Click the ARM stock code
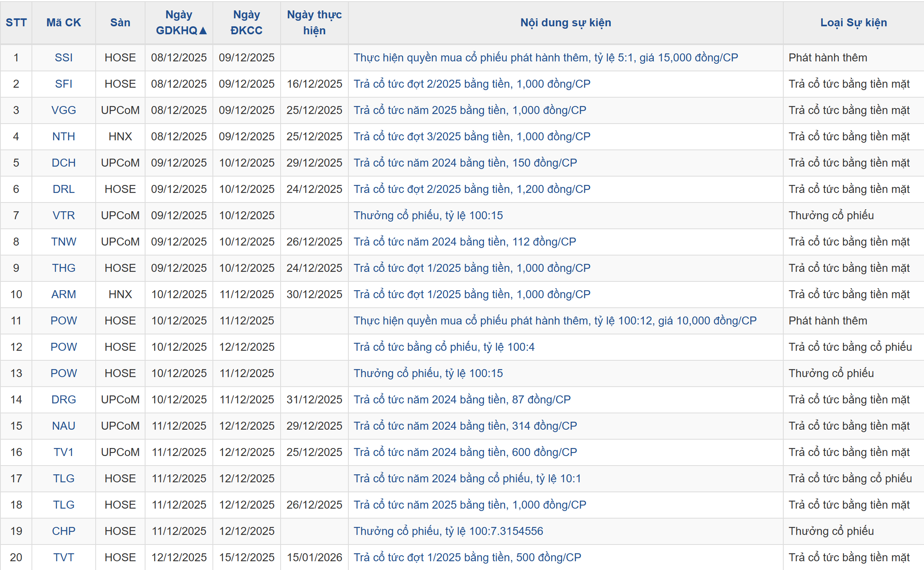This screenshot has width=924, height=570. pos(64,295)
